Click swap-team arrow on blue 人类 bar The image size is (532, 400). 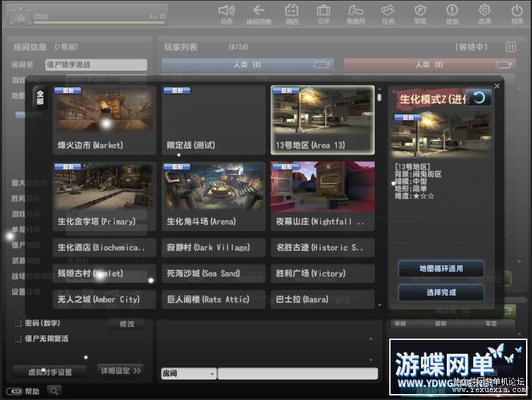322,65
